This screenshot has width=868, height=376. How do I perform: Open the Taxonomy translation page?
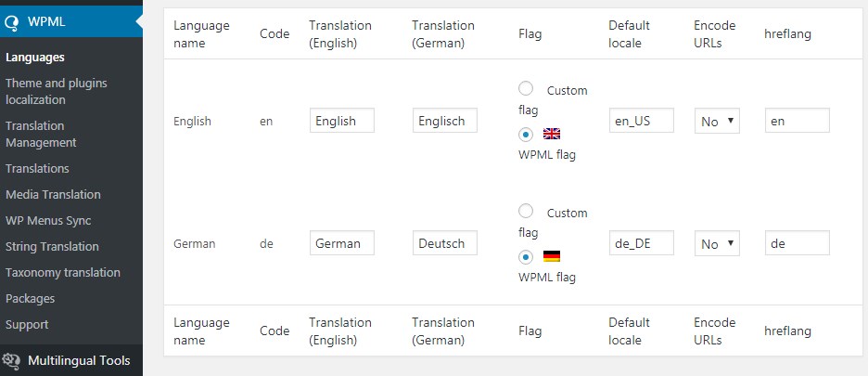pos(62,272)
